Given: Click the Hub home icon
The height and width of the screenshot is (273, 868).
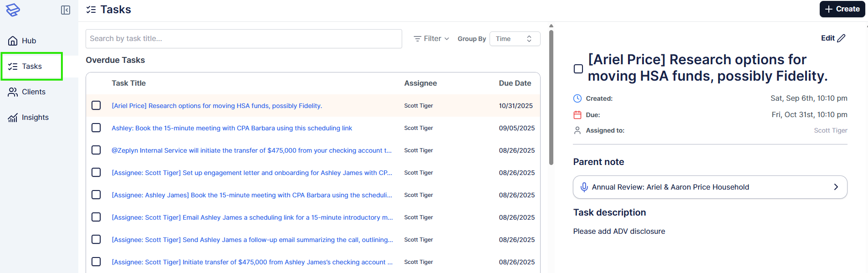Looking at the screenshot, I should point(13,41).
